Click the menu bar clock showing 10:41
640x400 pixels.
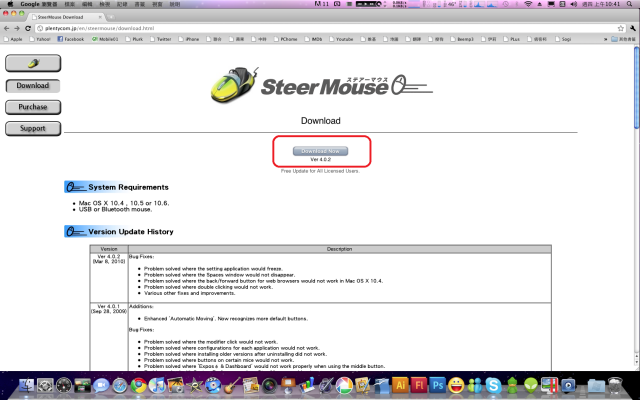click(600, 4)
